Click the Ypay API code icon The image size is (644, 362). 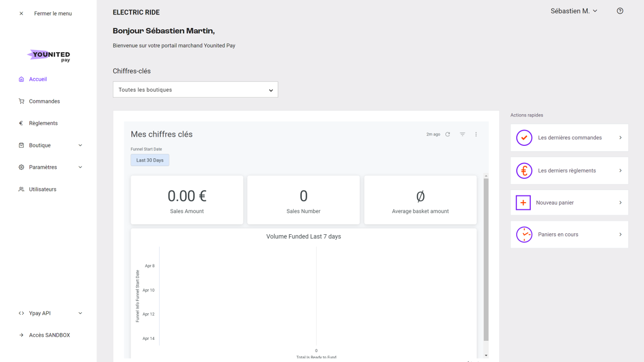coord(21,313)
